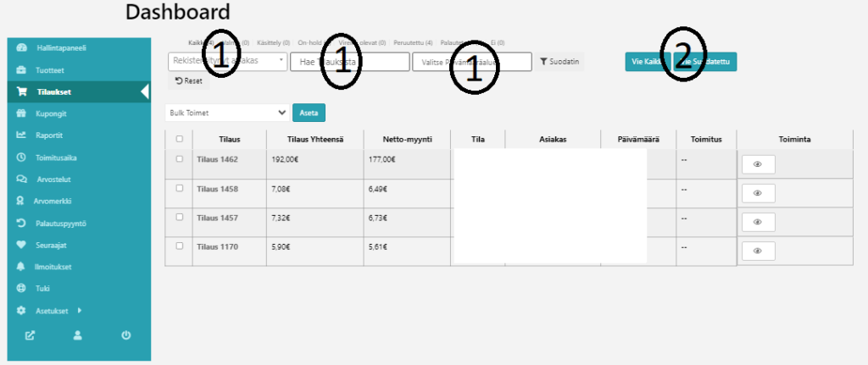
Task: Click the user profile icon at sidebar bottom
Action: [77, 335]
